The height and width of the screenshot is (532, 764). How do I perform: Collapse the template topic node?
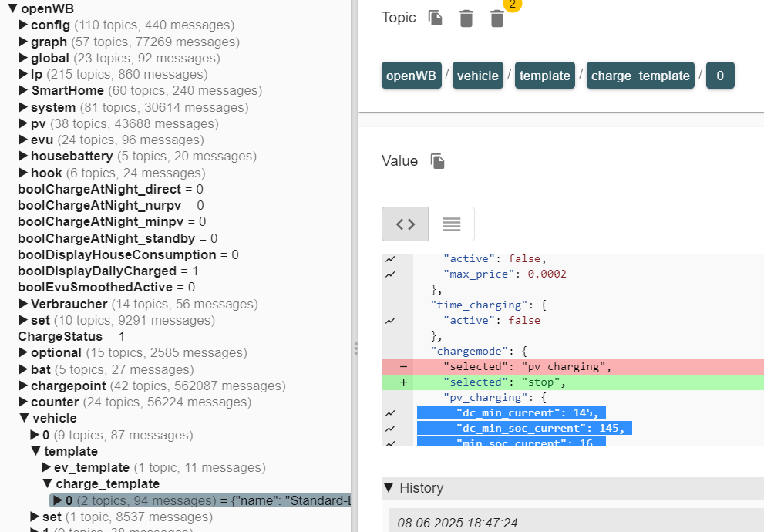coord(36,451)
